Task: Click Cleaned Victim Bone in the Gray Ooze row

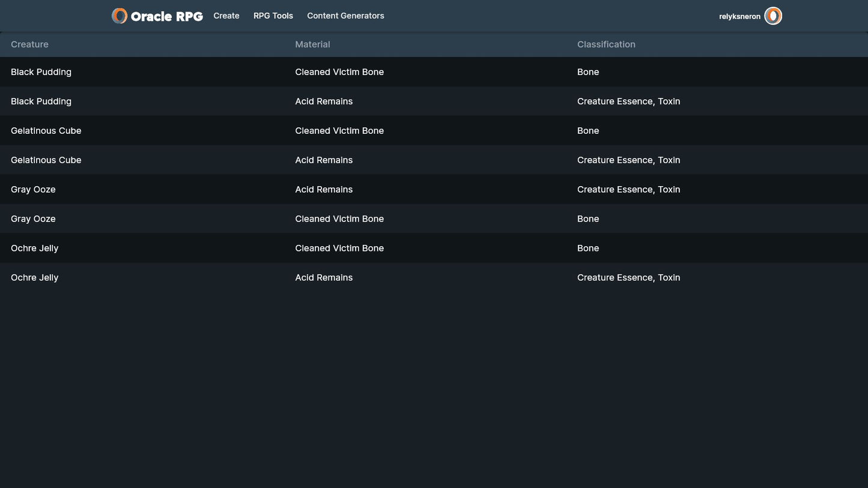Action: pos(339,219)
